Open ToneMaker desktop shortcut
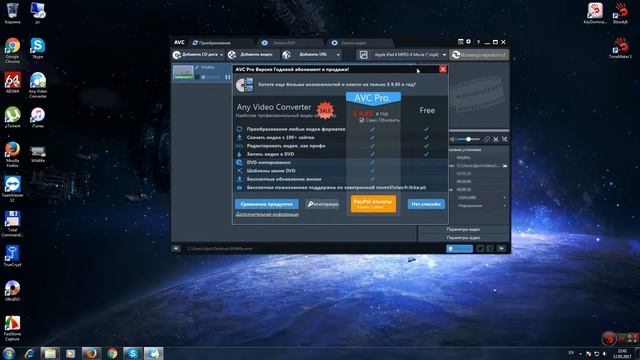The width and height of the screenshot is (640, 360). (x=620, y=48)
